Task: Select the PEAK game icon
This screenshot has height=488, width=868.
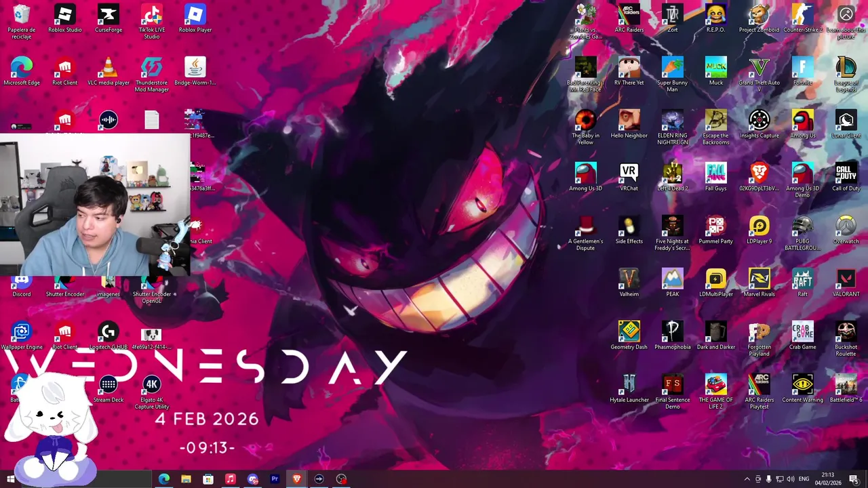Action: [x=673, y=283]
